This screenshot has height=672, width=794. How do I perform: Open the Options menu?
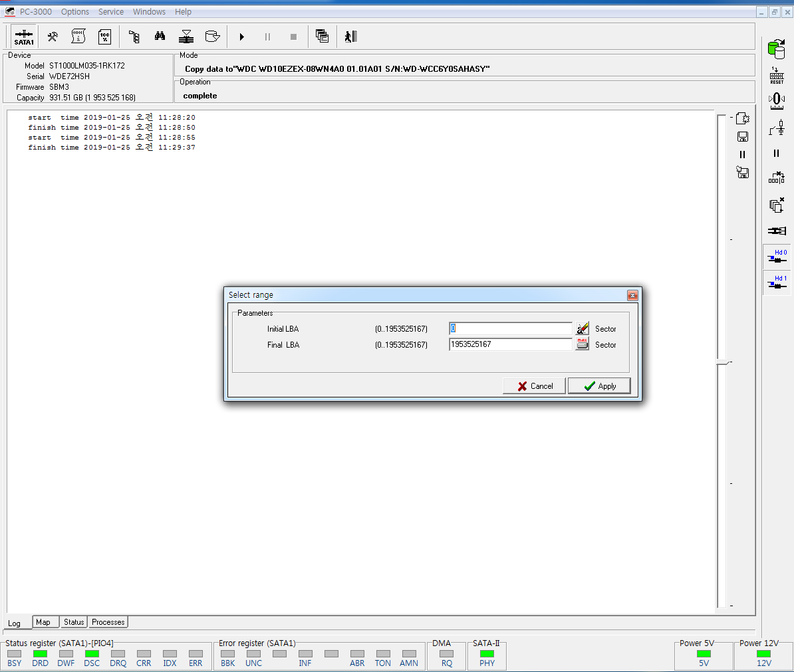click(x=75, y=12)
